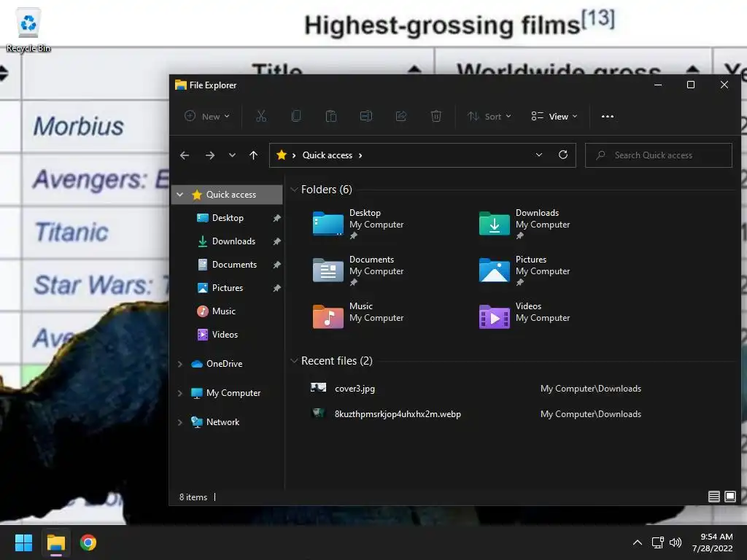Select Downloads in navigation pane
The width and height of the screenshot is (747, 560).
tap(233, 241)
